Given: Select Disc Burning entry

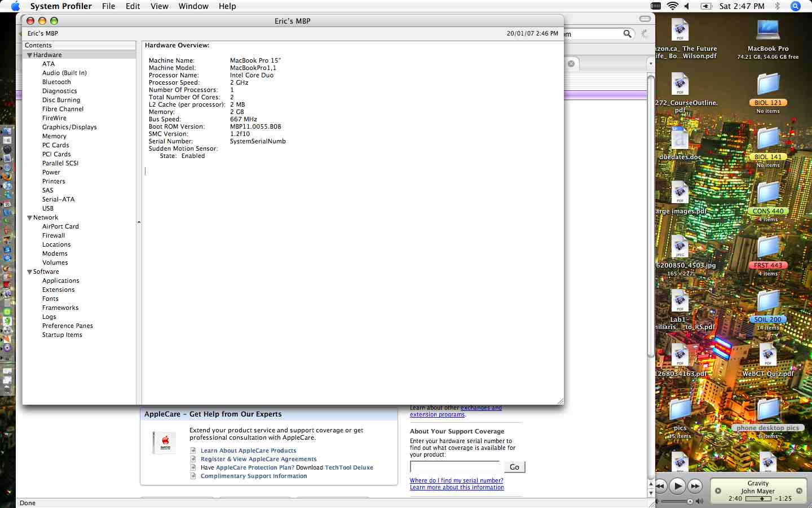Looking at the screenshot, I should (x=61, y=100).
